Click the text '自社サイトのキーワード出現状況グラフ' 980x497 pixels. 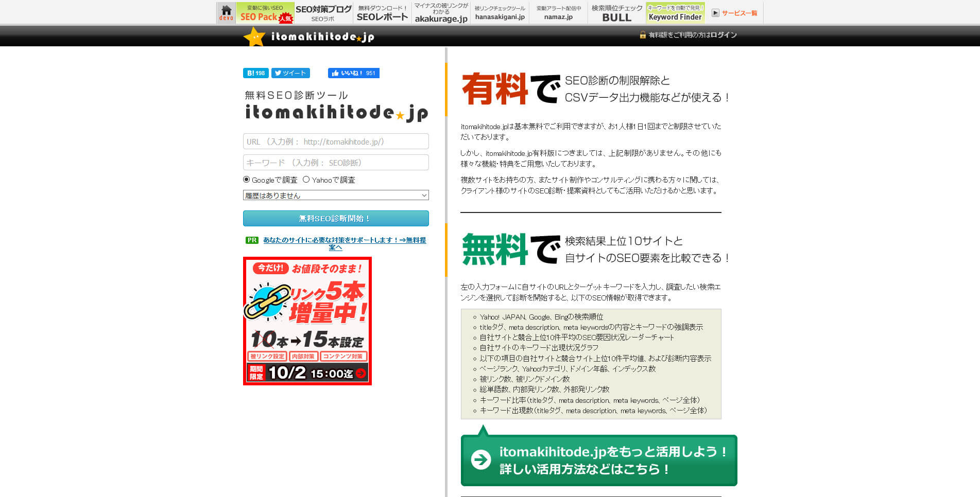point(539,348)
